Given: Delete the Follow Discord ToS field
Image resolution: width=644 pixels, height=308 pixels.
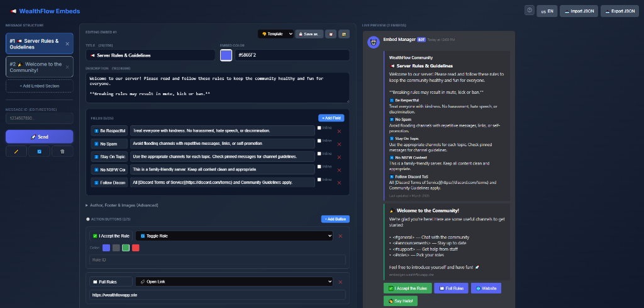Looking at the screenshot, I should click(x=339, y=183).
